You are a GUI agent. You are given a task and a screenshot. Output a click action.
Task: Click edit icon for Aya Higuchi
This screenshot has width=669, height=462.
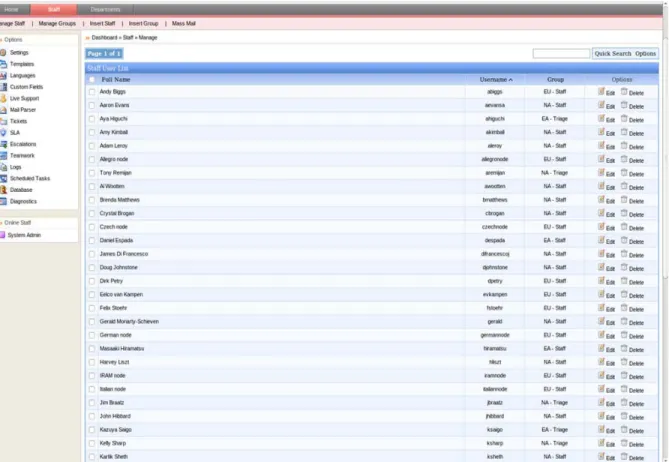(601, 119)
